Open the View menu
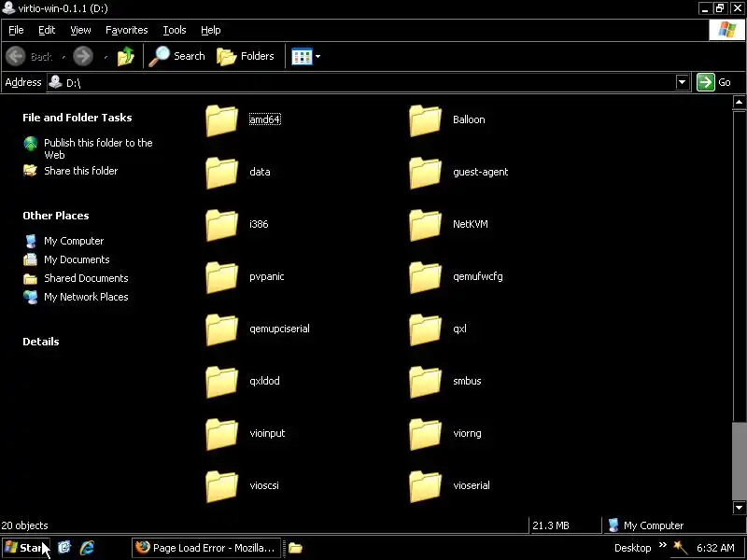 80,30
